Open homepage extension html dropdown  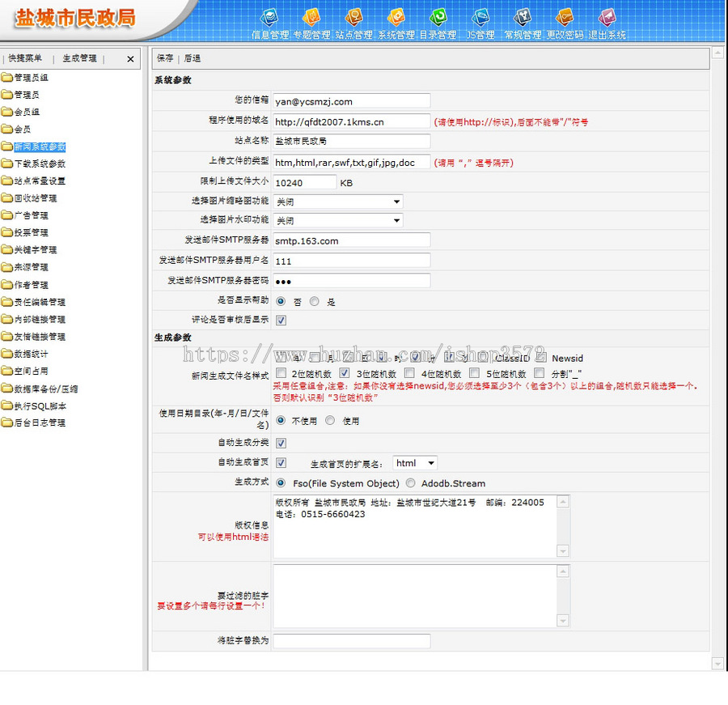pos(415,463)
